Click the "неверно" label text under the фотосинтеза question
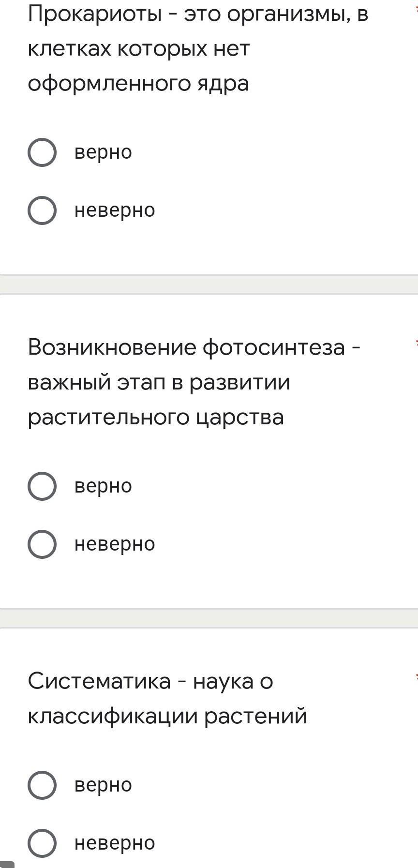 point(115,544)
